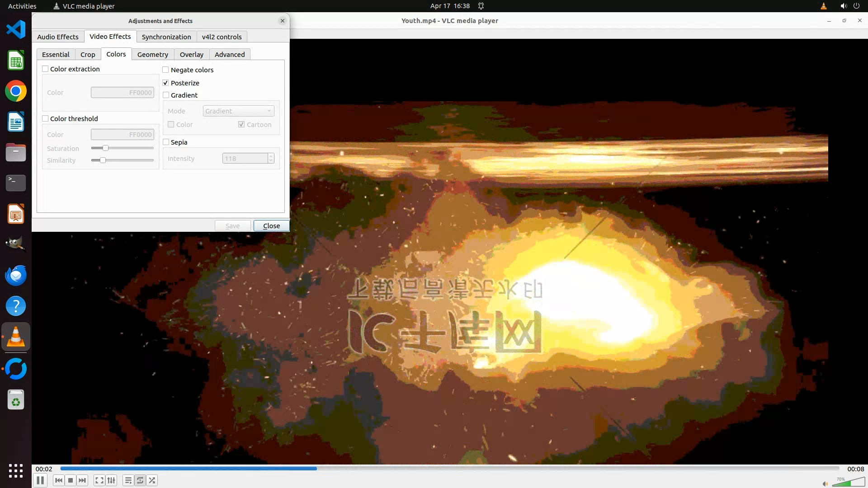Screen dimensions: 868x488
Task: Toggle loop playback mode
Action: (x=140, y=480)
